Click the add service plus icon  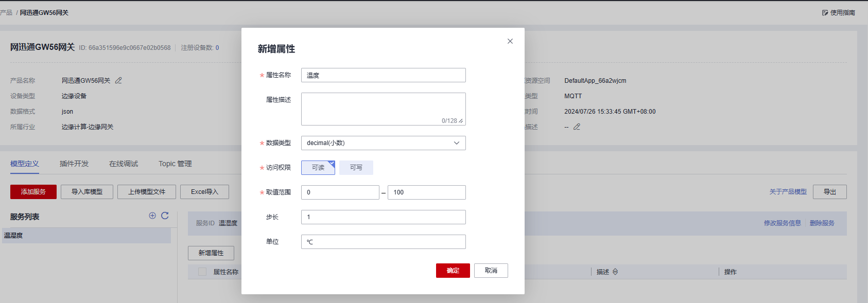(x=152, y=216)
